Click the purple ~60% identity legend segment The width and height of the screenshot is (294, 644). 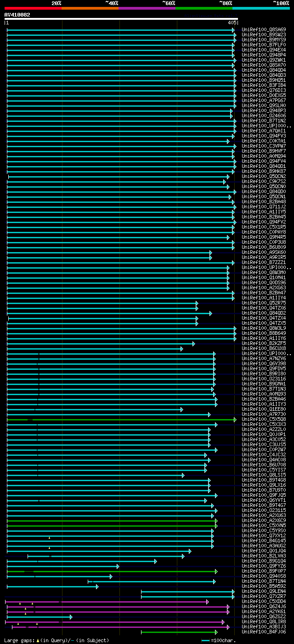coord(147,8)
